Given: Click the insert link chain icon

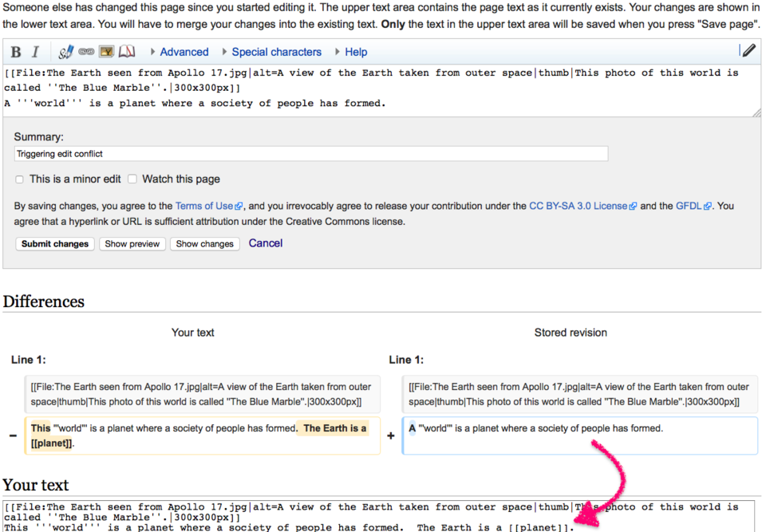Looking at the screenshot, I should 86,51.
